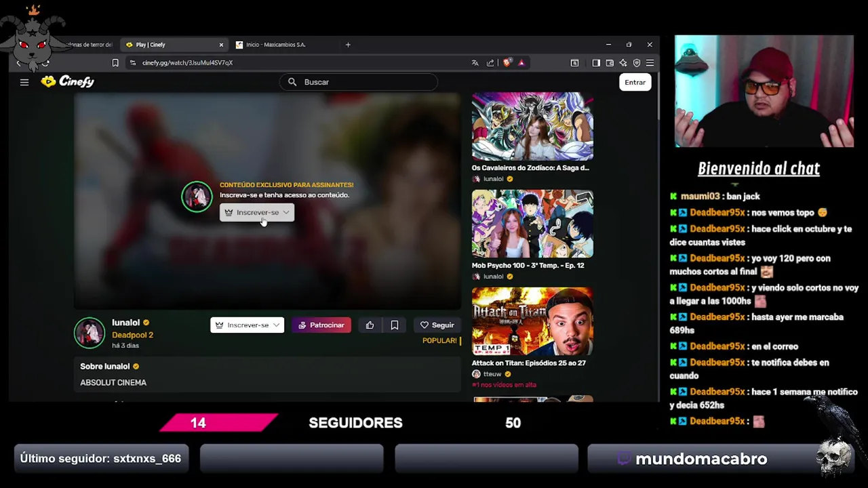Open Mob Psycho 100 video thumbnail
Viewport: 868px width, 488px height.
pos(532,224)
